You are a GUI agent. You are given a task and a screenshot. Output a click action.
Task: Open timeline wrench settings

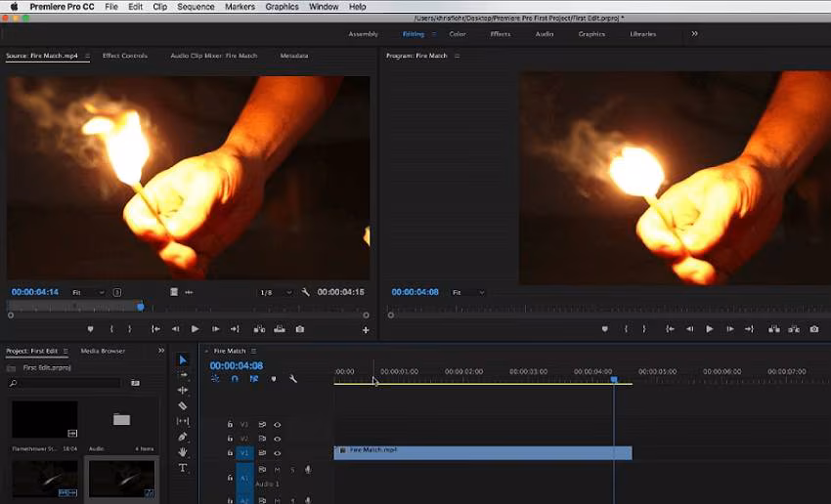[x=293, y=379]
